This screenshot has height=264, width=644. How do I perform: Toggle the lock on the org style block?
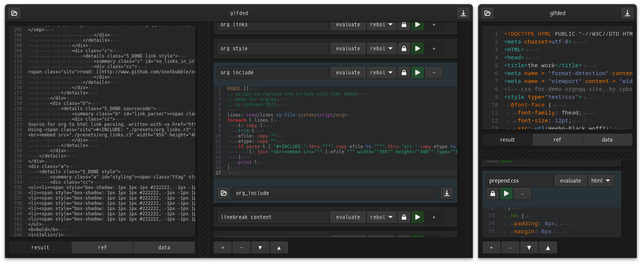404,48
